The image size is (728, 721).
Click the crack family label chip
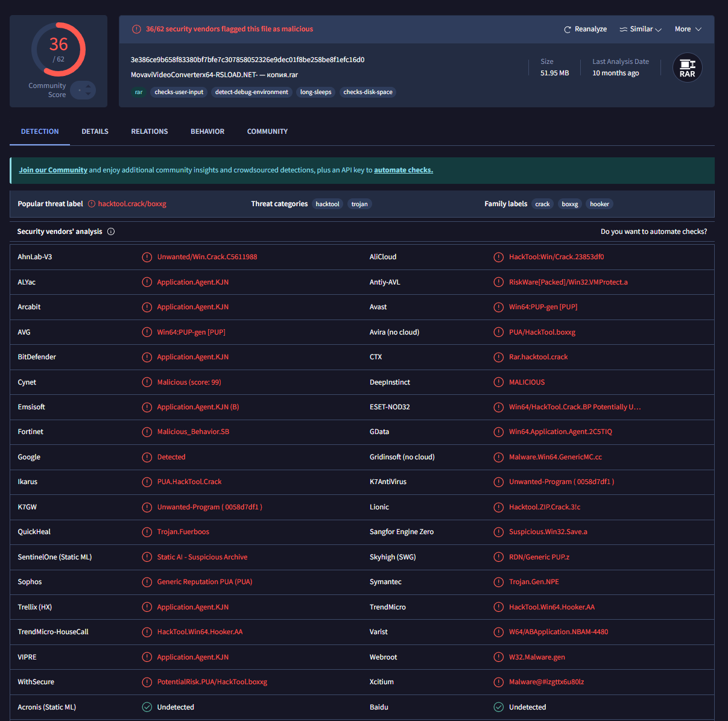(542, 204)
